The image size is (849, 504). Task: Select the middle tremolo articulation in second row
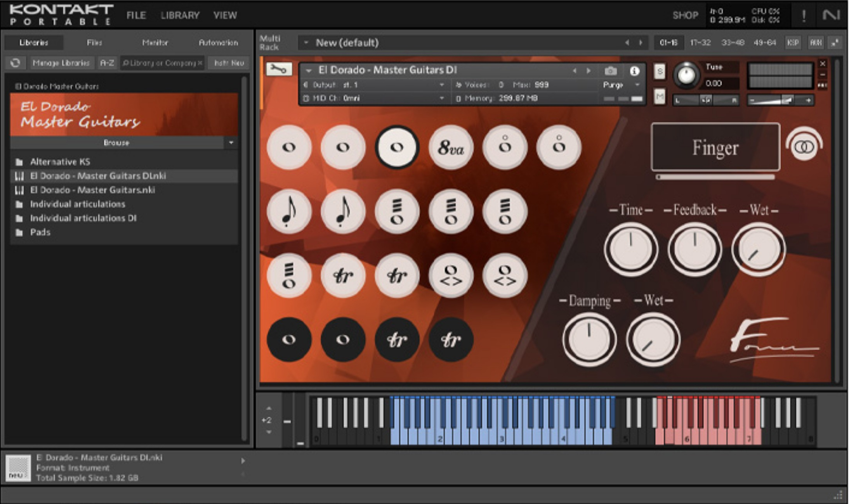tap(451, 211)
